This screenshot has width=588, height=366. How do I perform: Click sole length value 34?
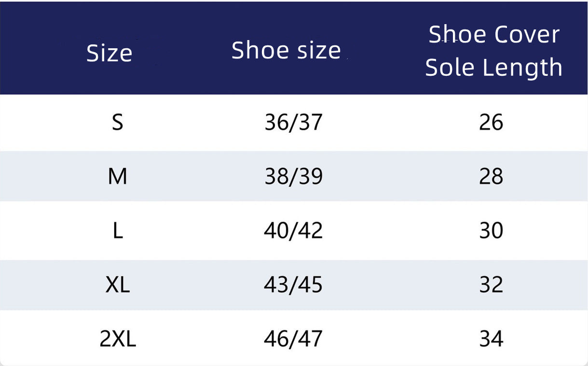491,339
